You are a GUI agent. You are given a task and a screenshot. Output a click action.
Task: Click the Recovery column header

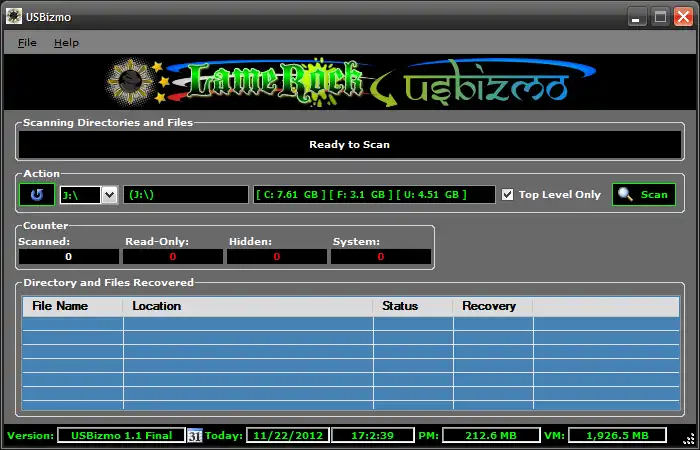pyautogui.click(x=493, y=306)
